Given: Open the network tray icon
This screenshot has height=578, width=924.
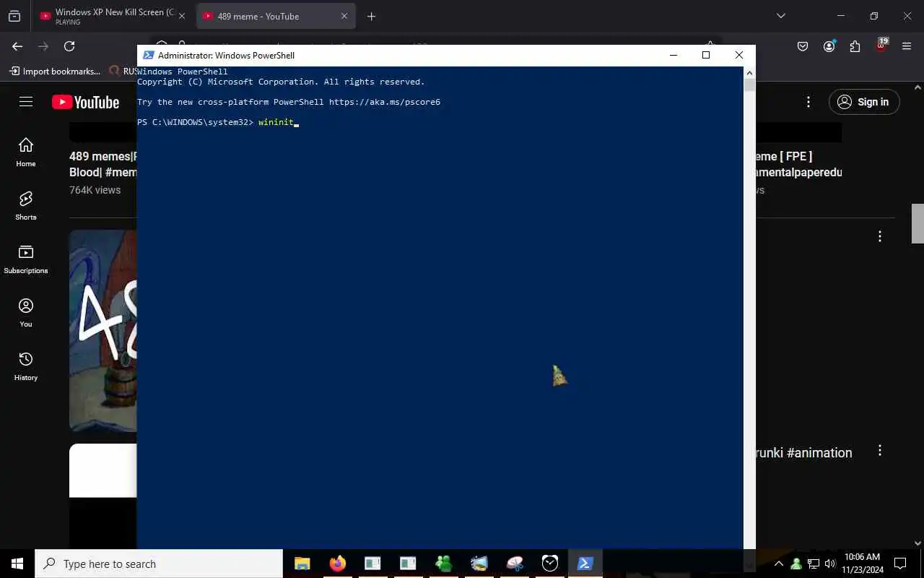Looking at the screenshot, I should pos(813,564).
